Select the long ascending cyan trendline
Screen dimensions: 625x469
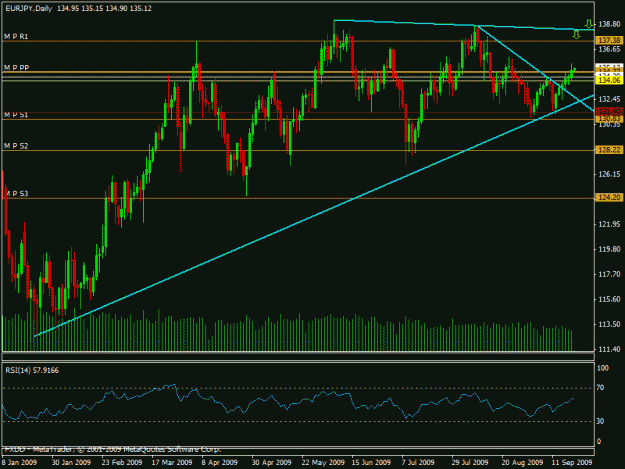tap(314, 216)
